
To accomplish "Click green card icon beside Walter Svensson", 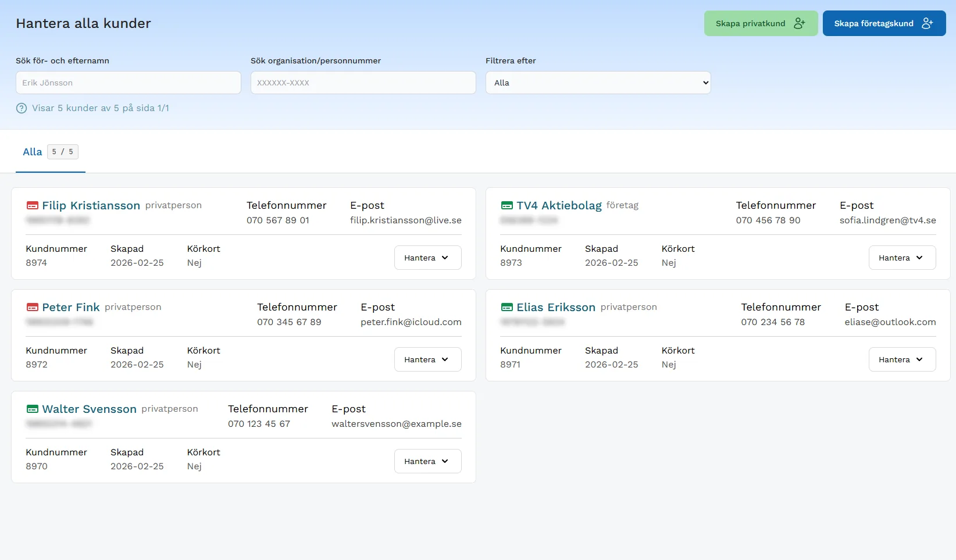I will 33,409.
